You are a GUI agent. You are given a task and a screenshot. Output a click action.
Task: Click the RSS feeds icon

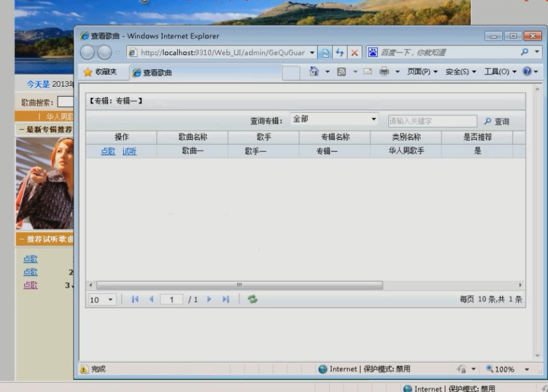tap(341, 72)
